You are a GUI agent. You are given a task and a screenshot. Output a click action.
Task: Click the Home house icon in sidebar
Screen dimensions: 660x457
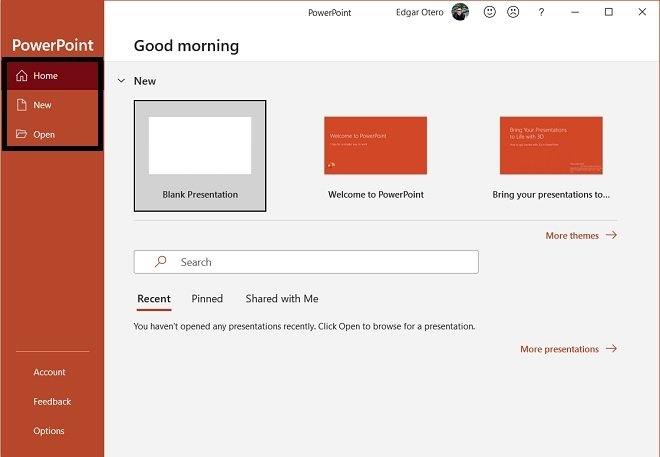click(x=21, y=76)
